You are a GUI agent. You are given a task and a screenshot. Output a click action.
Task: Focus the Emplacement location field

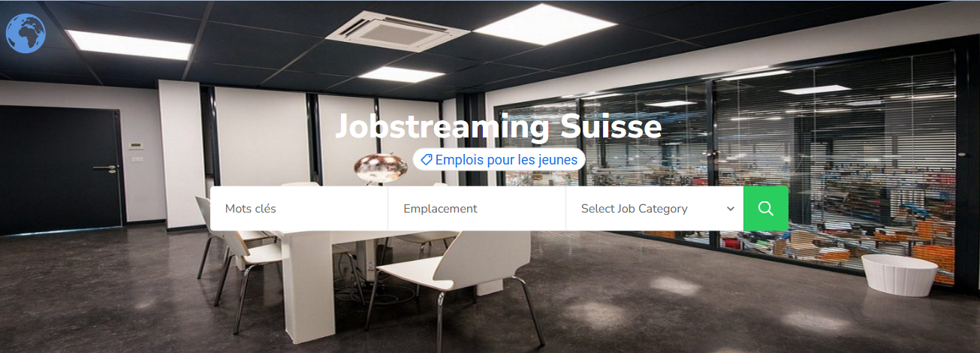[x=477, y=208]
